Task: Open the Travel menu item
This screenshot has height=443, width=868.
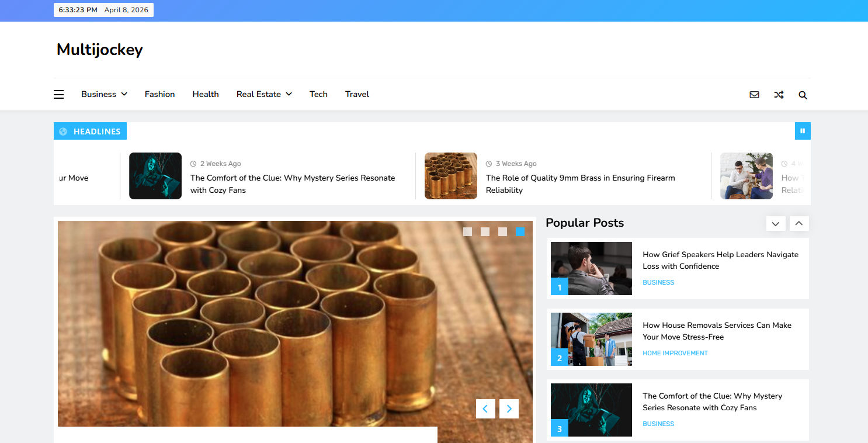Action: (357, 94)
